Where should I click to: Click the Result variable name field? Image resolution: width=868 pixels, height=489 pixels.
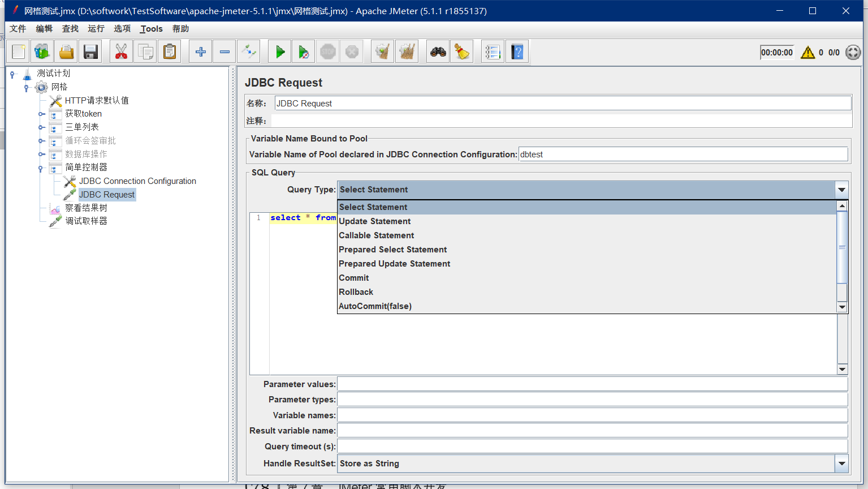[593, 431]
